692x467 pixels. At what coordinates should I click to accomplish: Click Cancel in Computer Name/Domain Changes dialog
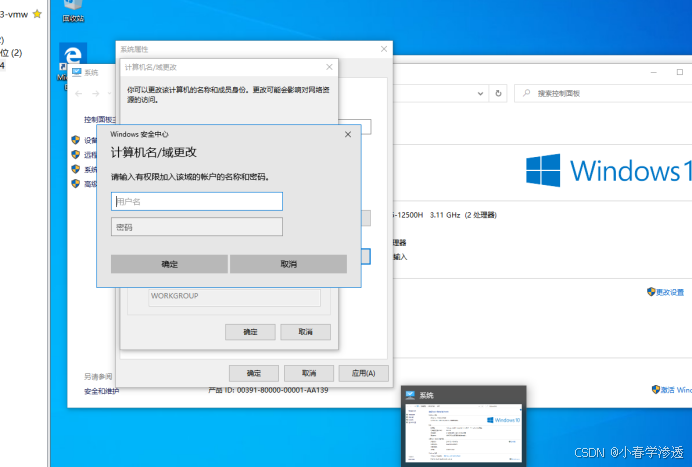[x=305, y=332]
